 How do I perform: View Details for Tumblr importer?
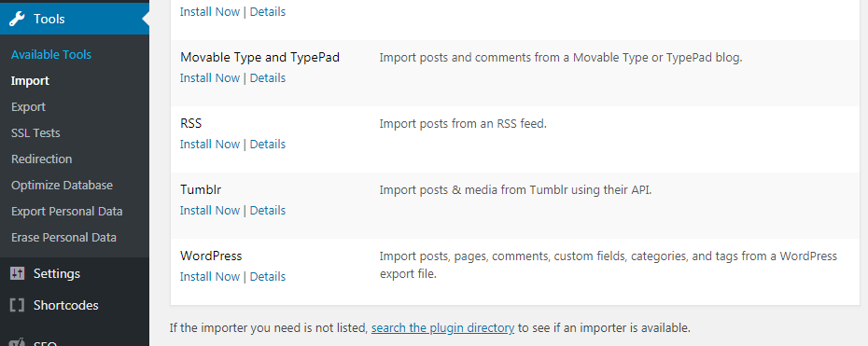click(x=268, y=211)
